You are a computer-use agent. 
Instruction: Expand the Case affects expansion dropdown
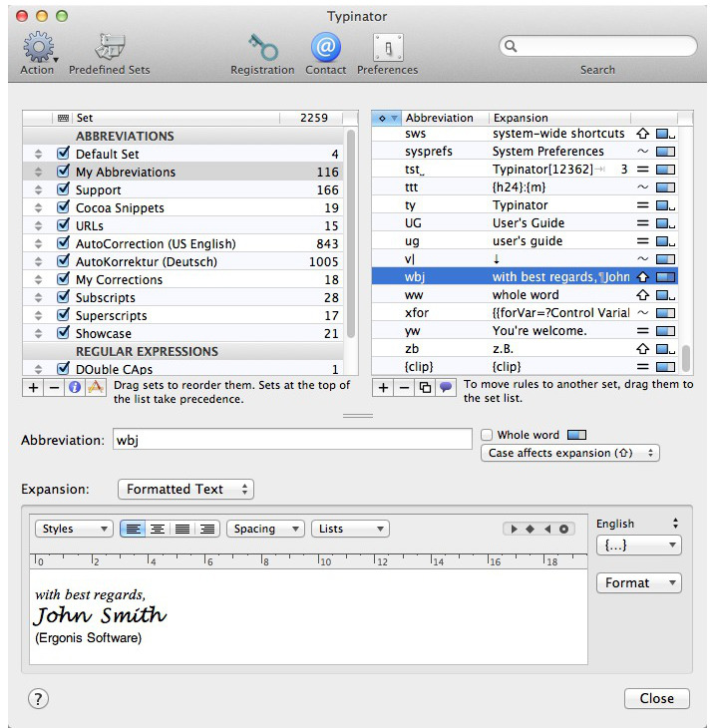569,453
